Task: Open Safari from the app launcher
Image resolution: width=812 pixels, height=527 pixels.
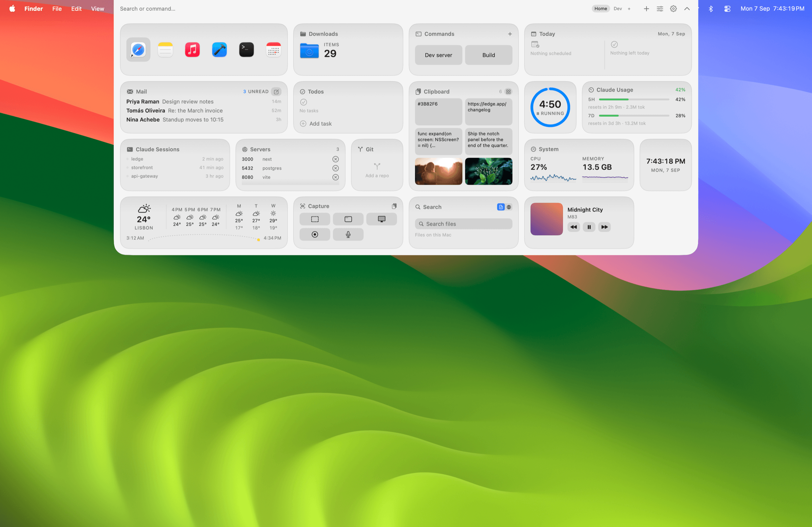Action: (x=138, y=50)
